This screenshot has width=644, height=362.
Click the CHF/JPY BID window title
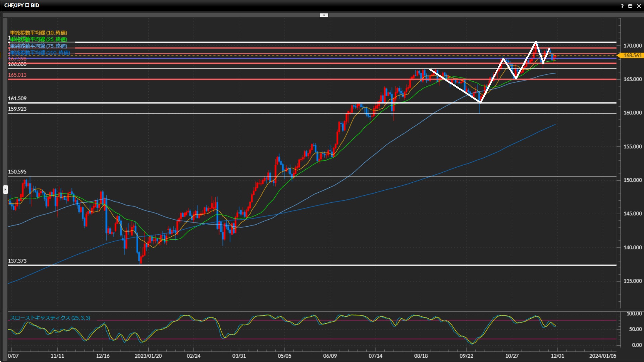(22, 5)
